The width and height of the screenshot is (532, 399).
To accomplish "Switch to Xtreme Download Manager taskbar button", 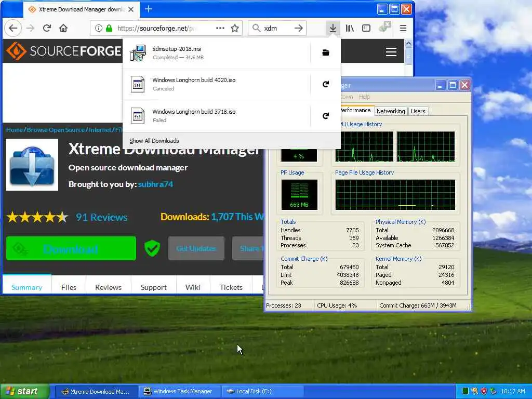I will 96,392.
